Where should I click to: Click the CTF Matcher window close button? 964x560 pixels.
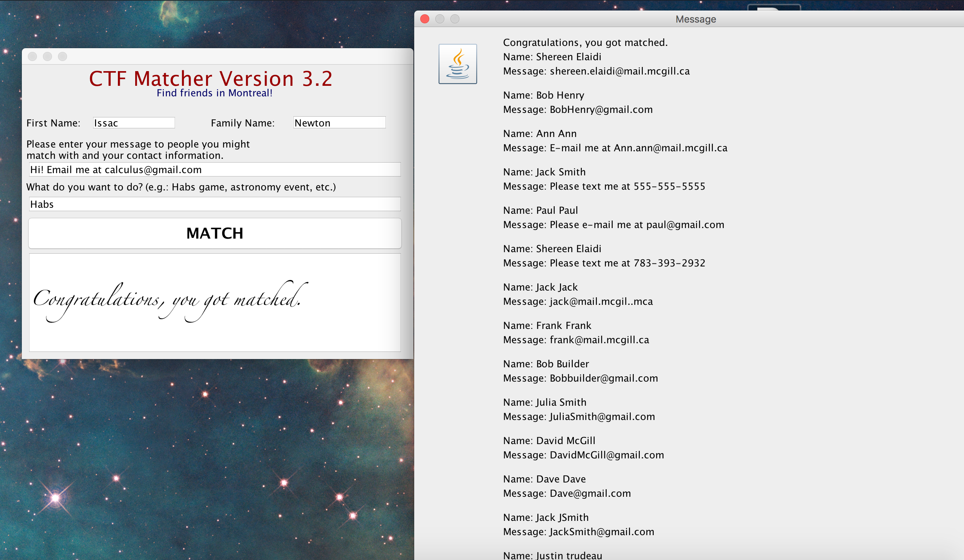(32, 56)
